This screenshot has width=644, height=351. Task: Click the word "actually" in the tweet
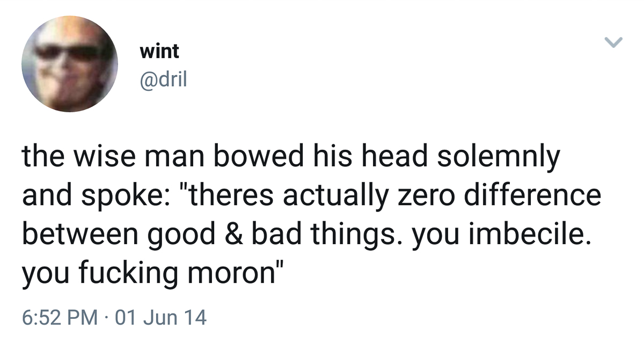(x=332, y=196)
